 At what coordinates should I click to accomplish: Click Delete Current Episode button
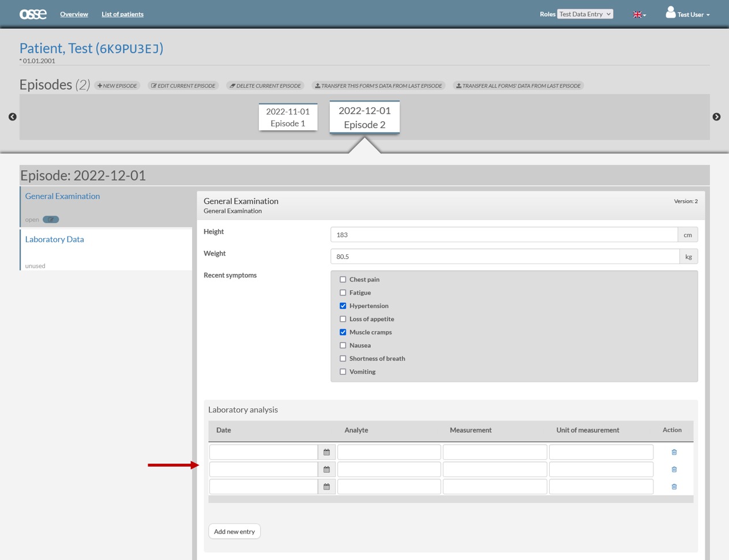[x=265, y=85]
